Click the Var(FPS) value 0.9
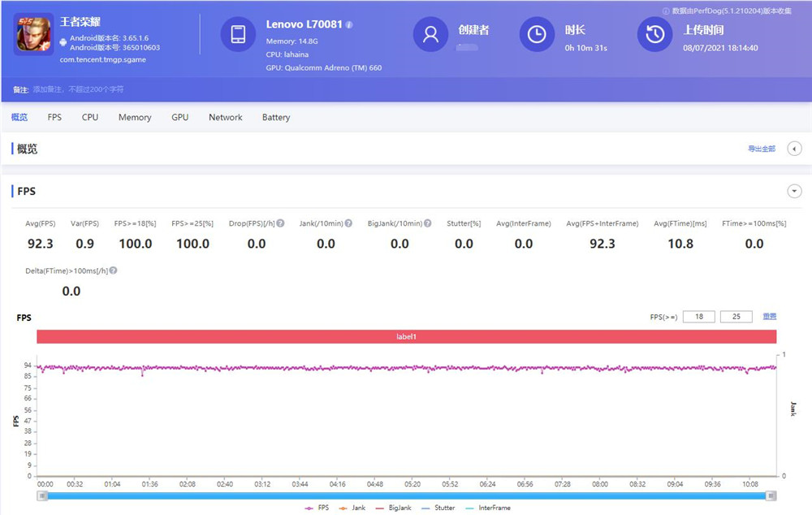812x515 pixels. click(x=85, y=244)
